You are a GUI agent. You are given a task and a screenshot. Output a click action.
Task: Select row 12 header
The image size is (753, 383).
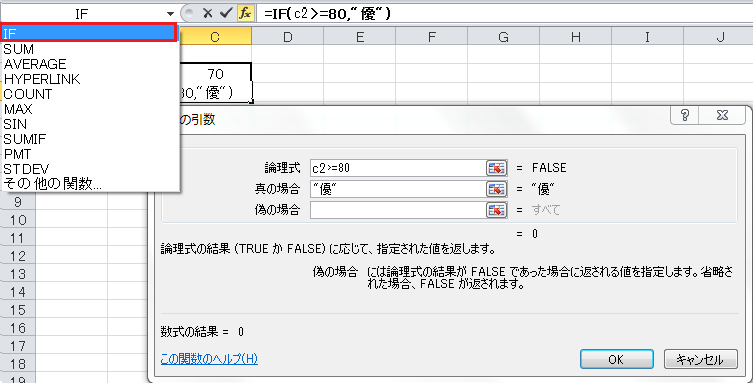[18, 256]
